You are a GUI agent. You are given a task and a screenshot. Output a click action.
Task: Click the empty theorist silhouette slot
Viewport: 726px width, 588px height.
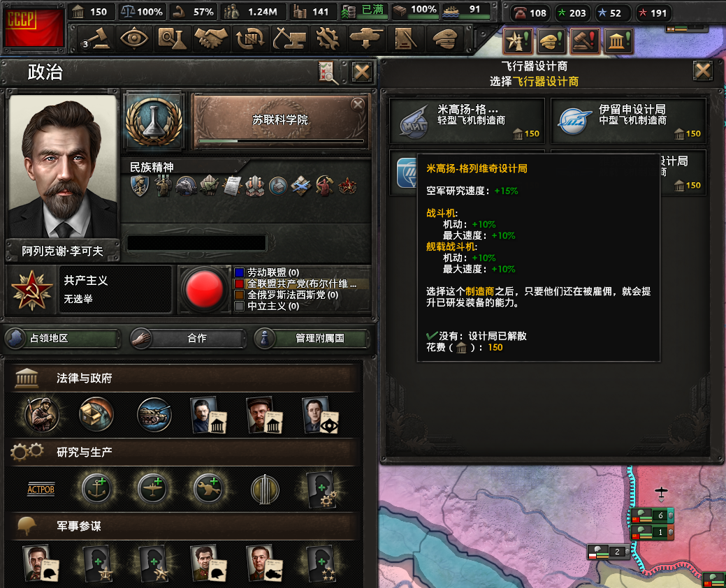pyautogui.click(x=322, y=489)
